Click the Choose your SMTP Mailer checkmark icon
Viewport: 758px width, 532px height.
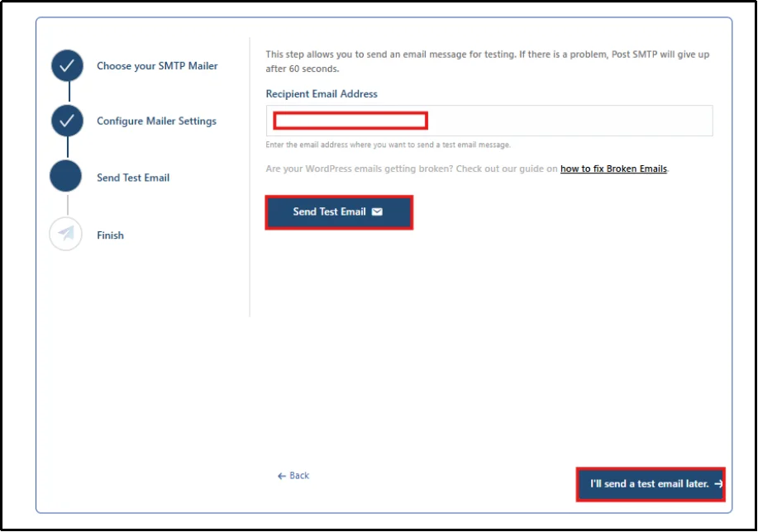[67, 66]
